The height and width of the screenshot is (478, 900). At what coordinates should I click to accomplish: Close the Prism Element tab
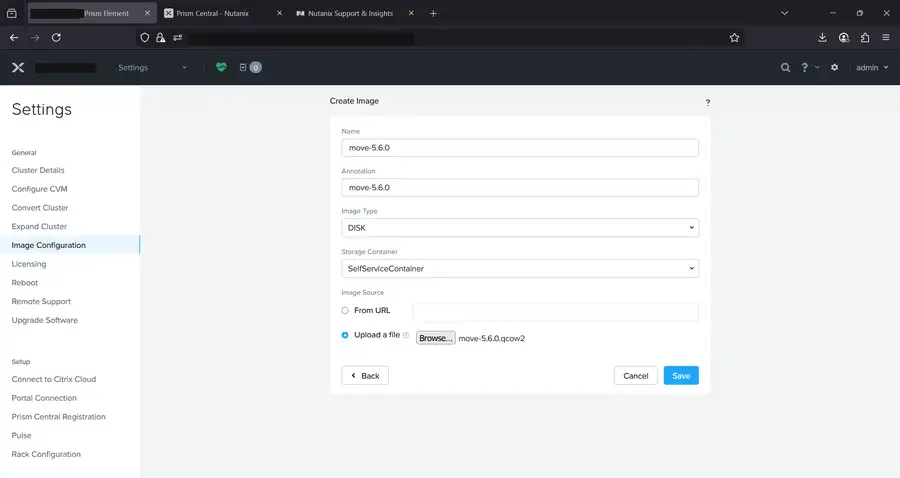tap(148, 13)
